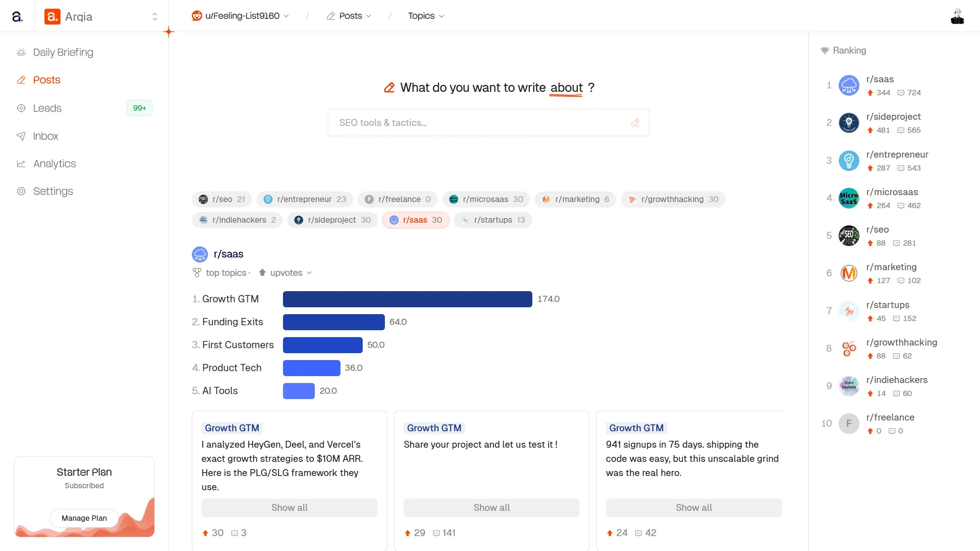This screenshot has height=551, width=980.
Task: Go to Daily Briefing in sidebar
Action: (x=63, y=52)
